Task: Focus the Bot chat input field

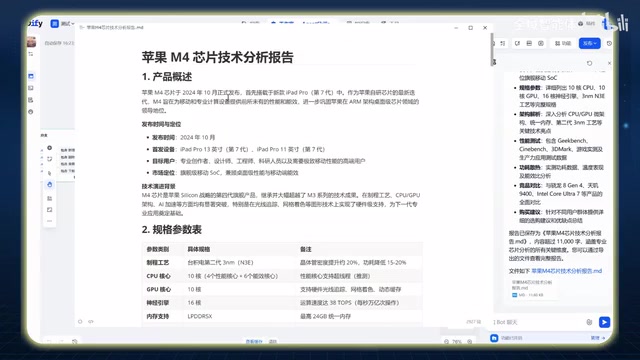Action: (x=538, y=322)
